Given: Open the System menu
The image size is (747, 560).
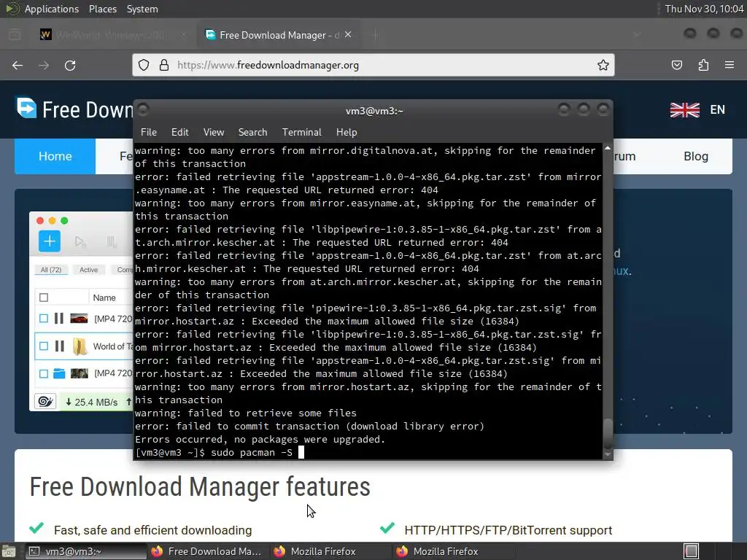Looking at the screenshot, I should pyautogui.click(x=142, y=9).
